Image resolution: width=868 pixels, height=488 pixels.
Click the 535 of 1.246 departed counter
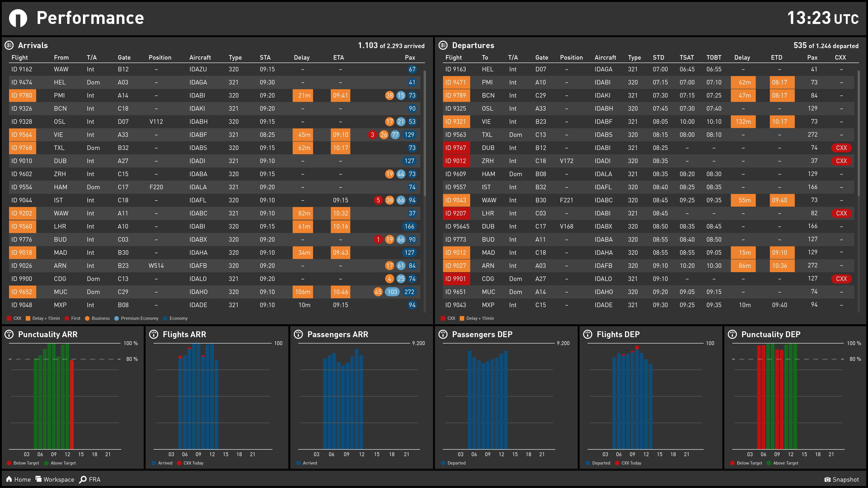pos(826,45)
